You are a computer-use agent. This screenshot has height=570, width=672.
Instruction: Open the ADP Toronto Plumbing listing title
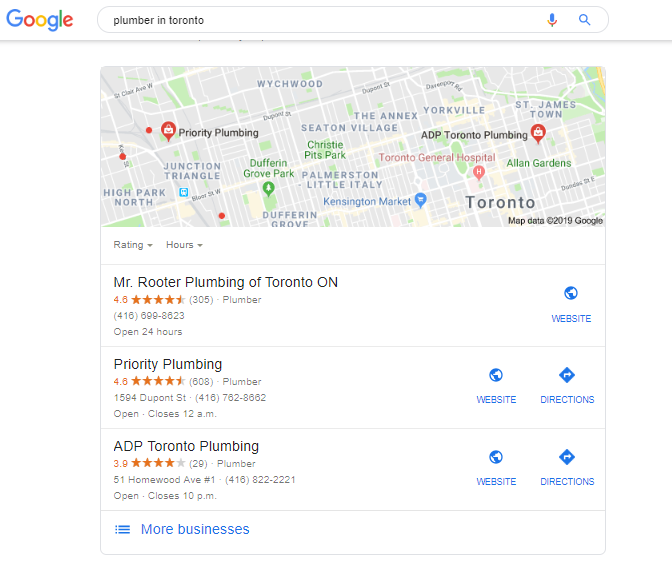[x=186, y=446]
